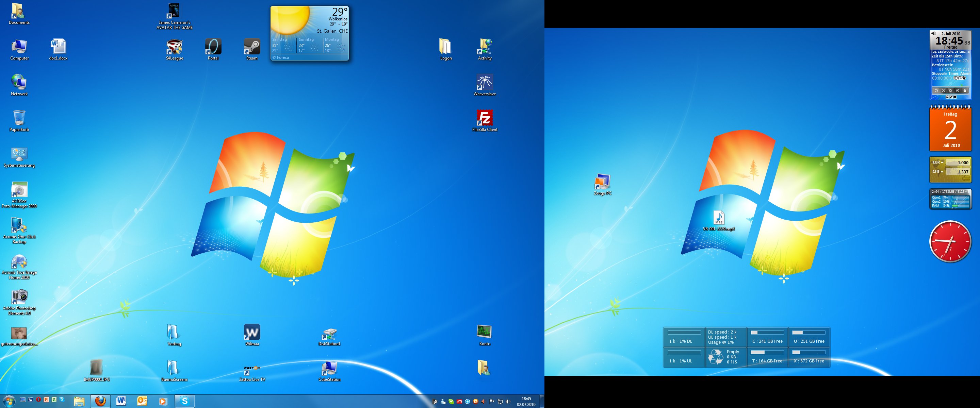Open the Zeugs-PC shortcut
The width and height of the screenshot is (980, 408).
click(603, 185)
